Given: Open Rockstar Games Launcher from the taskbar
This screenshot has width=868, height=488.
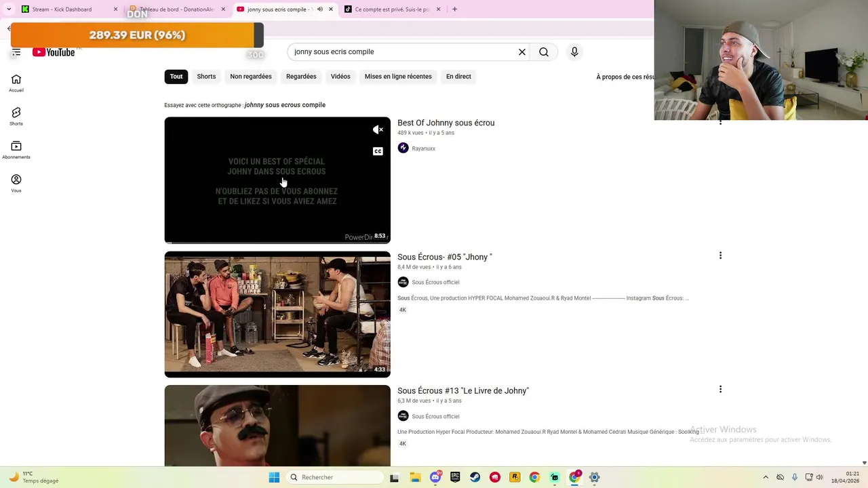Looking at the screenshot, I should [x=515, y=477].
